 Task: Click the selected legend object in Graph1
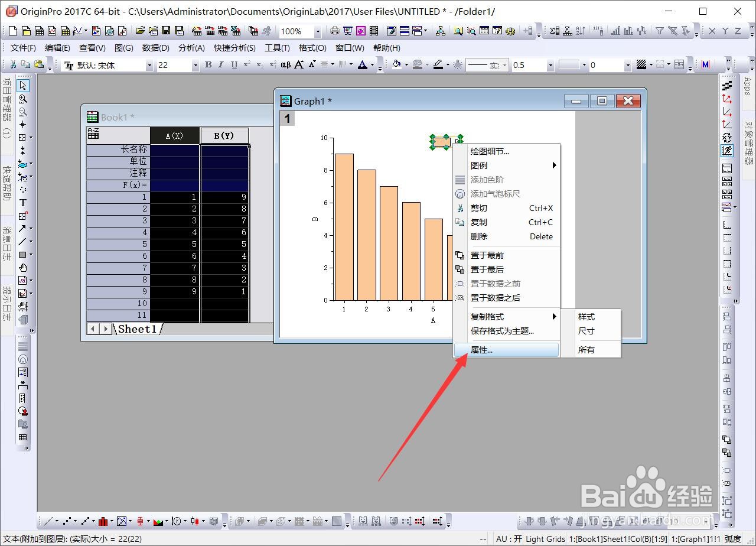tap(447, 142)
